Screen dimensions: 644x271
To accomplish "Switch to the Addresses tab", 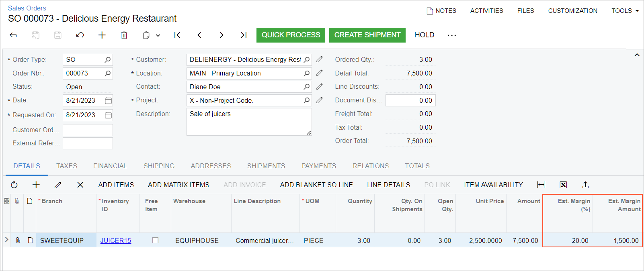I will 211,166.
